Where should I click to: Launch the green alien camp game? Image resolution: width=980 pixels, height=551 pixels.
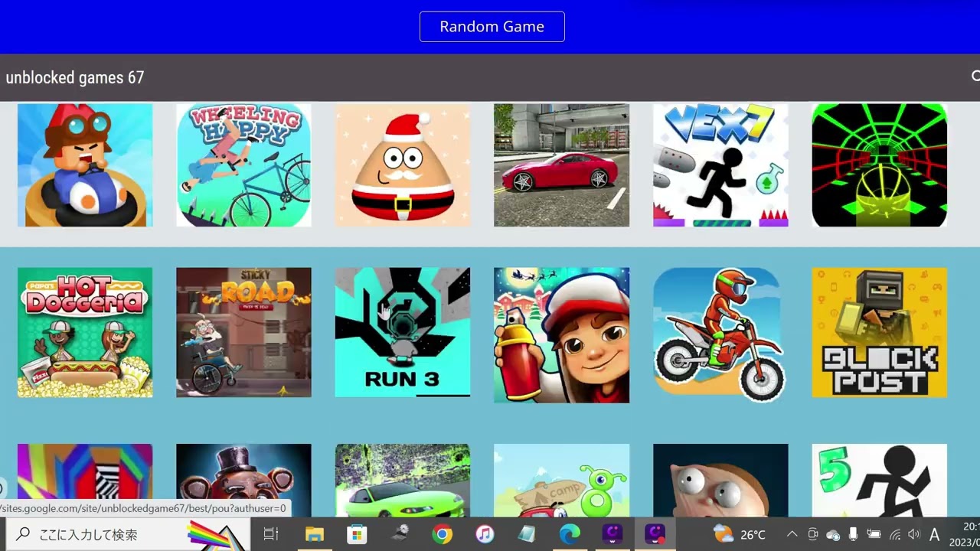coord(561,481)
